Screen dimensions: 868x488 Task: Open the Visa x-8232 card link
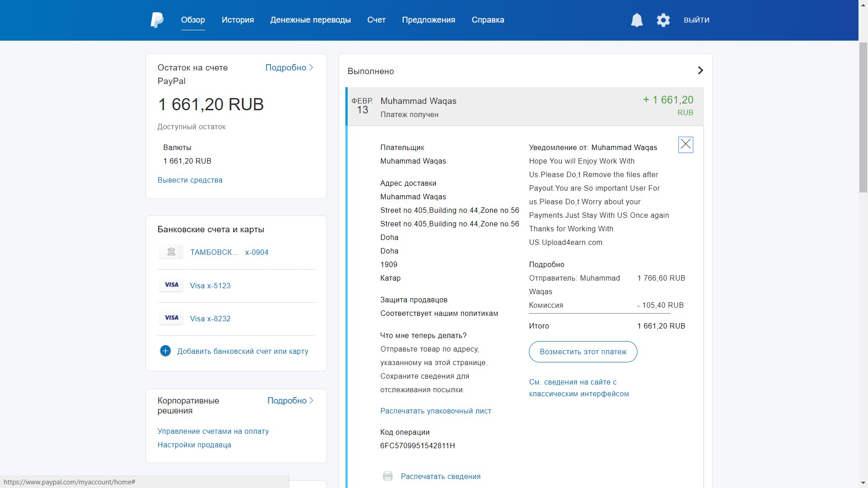[210, 319]
